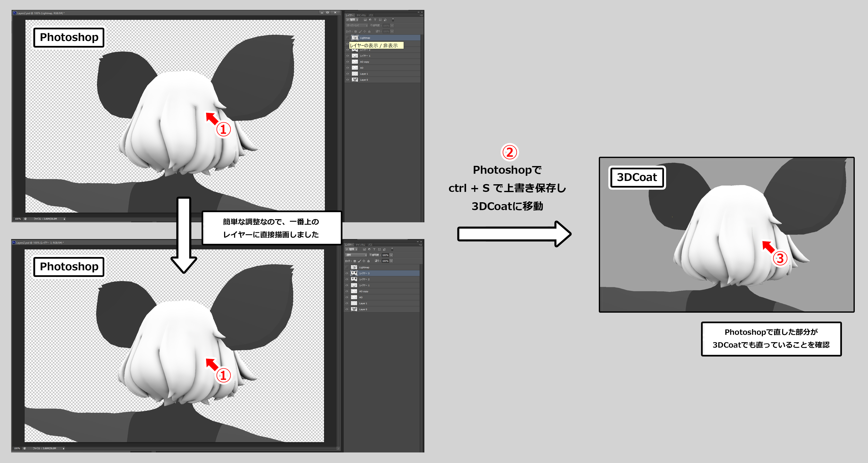Open the lower Layers panel flyout menu
Screen dimensions: 868x463
coord(420,245)
